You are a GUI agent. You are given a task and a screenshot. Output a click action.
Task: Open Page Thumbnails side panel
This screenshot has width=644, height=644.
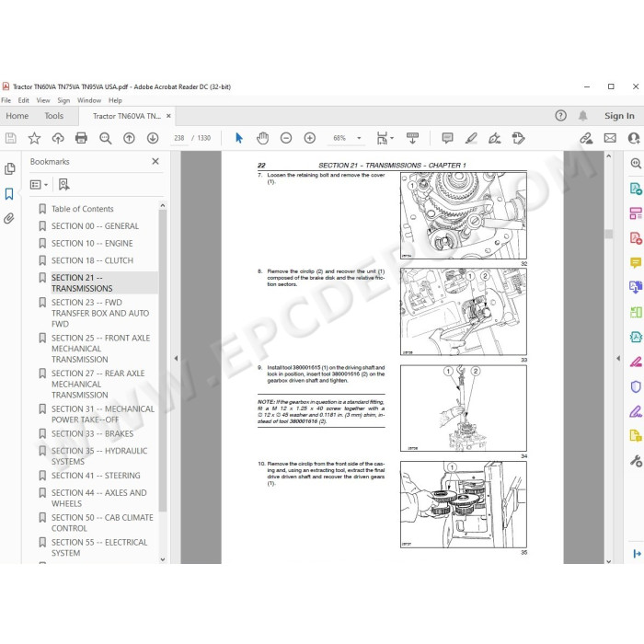tap(9, 168)
